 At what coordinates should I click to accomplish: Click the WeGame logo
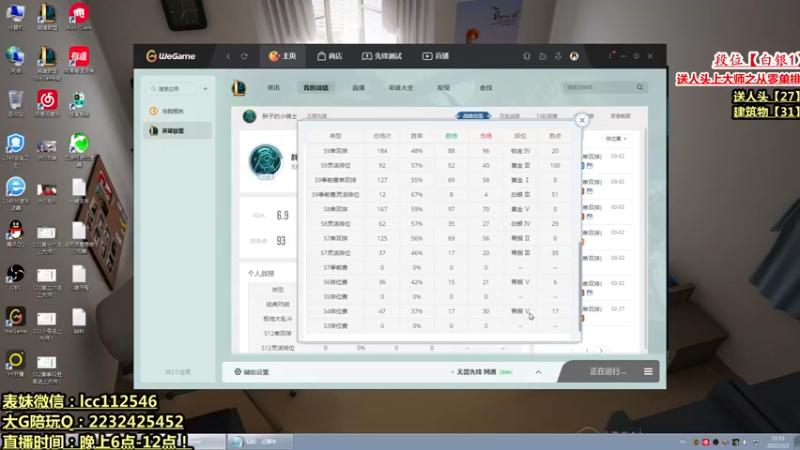click(x=171, y=56)
